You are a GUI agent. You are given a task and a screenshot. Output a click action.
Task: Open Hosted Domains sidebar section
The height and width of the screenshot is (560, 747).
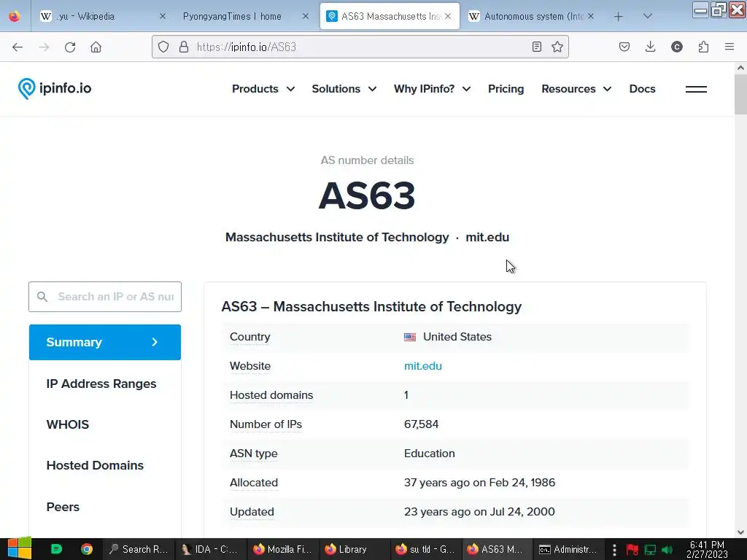[95, 466]
